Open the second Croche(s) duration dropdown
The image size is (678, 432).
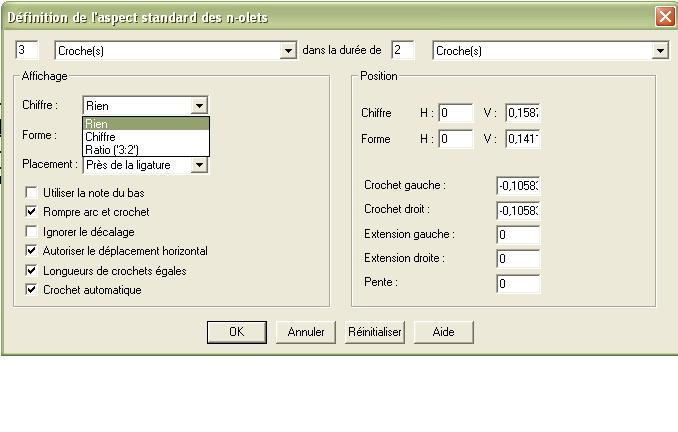coord(660,51)
